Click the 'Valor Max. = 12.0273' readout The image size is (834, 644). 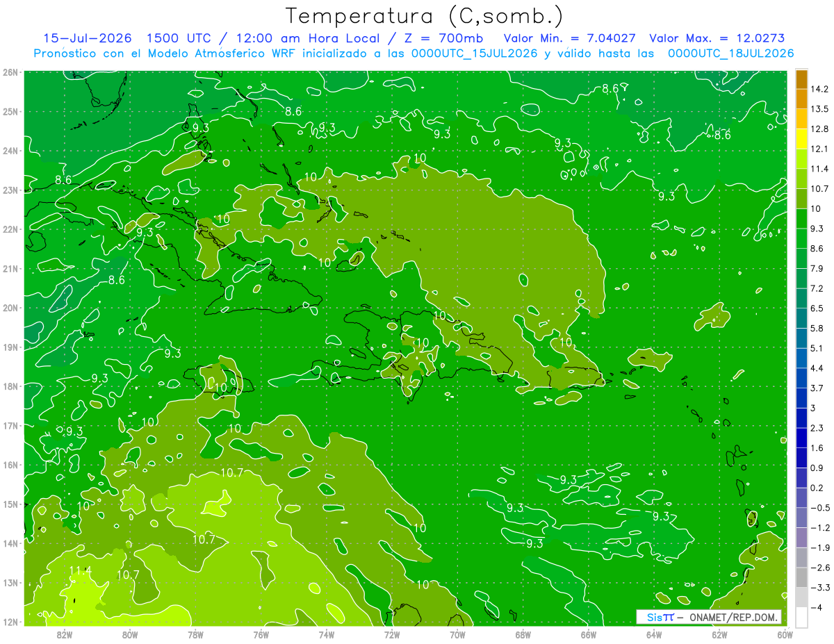coord(717,38)
